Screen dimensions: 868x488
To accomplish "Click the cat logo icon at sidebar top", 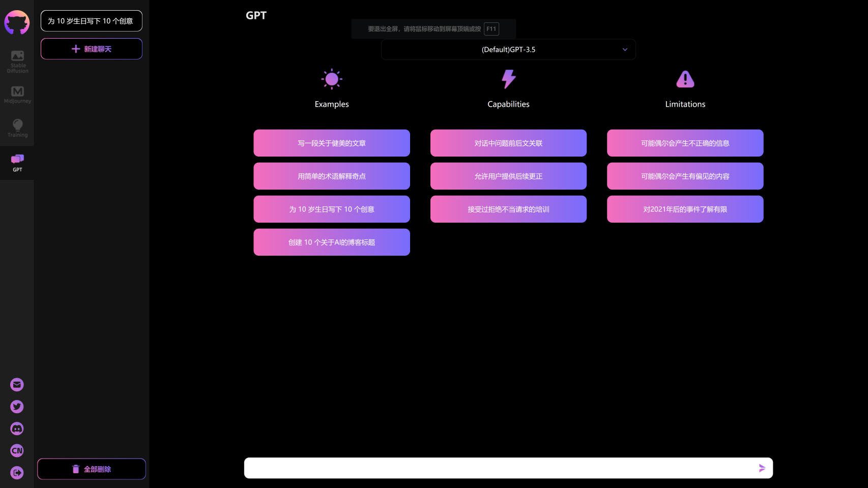I will coord(17,22).
